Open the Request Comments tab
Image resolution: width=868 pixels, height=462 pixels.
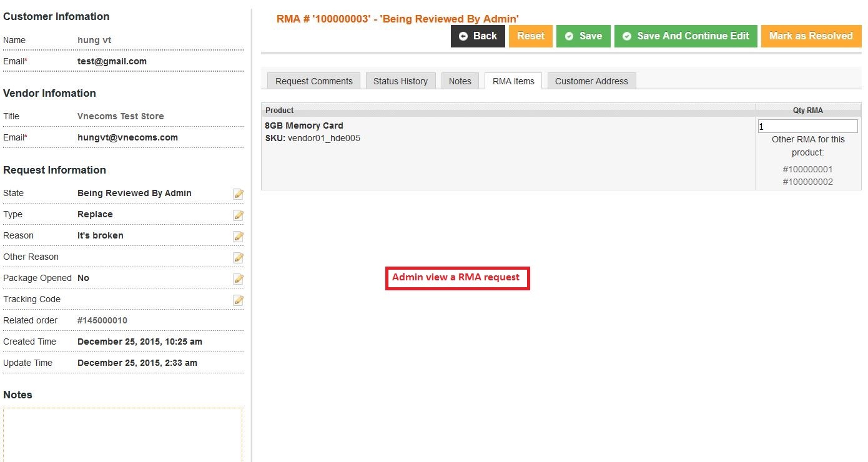[314, 81]
